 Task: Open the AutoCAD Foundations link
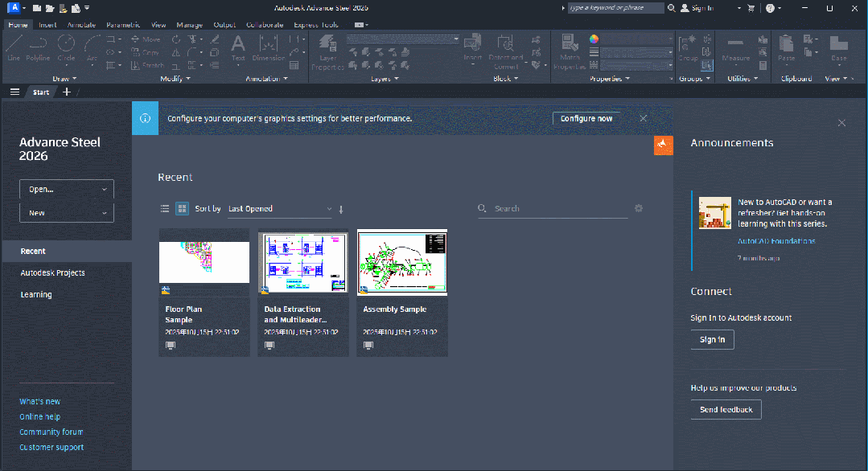pyautogui.click(x=776, y=241)
